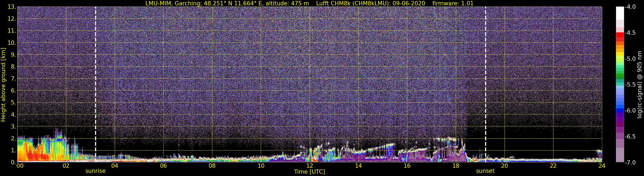Click the height axis tick '1.'
Screen dimensions: 644x176
click(x=13, y=151)
